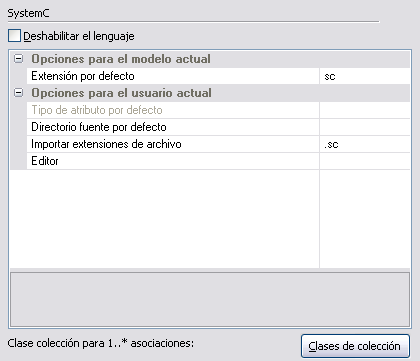Click the empty Directorio fuente por defecto value cell

point(365,127)
